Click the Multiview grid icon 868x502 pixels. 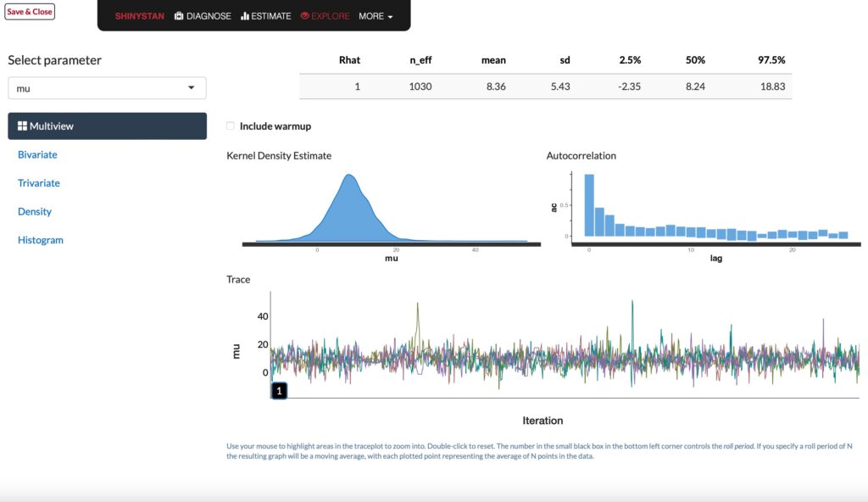point(23,126)
